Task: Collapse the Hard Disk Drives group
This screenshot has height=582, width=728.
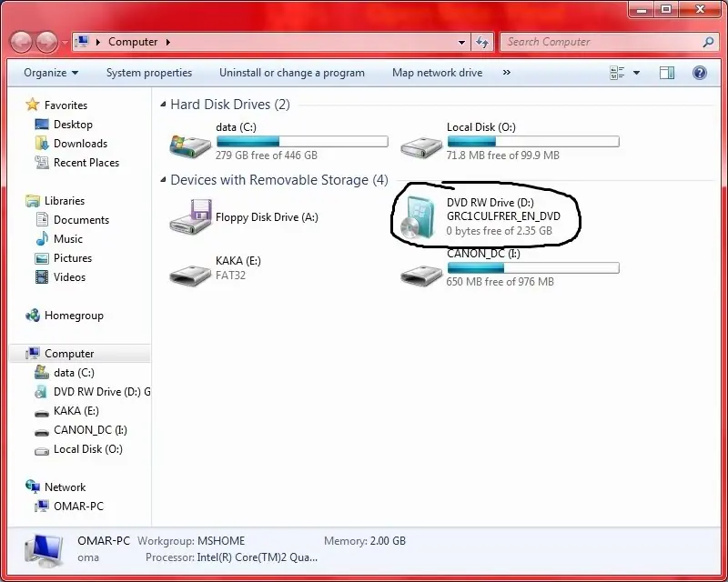Action: tap(162, 104)
